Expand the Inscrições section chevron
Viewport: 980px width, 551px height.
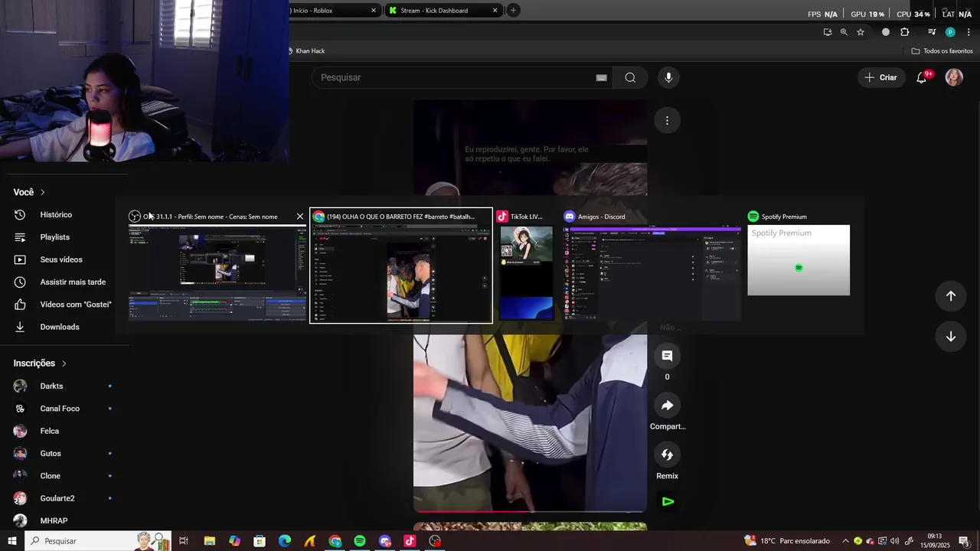point(64,364)
